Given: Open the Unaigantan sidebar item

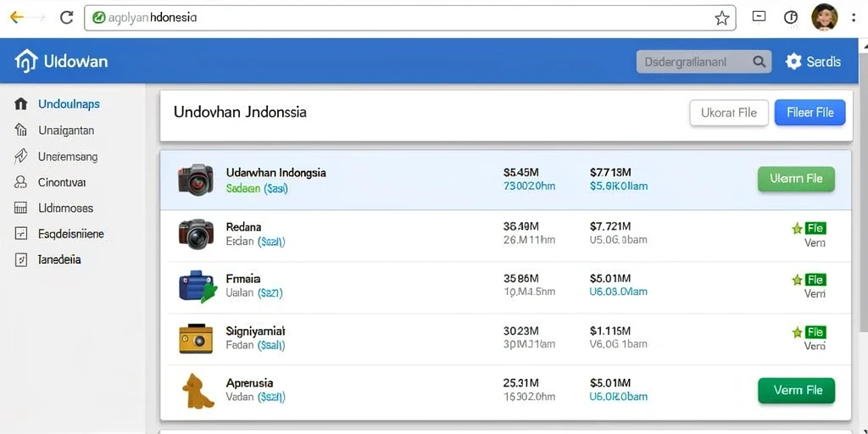Looking at the screenshot, I should click(x=66, y=131).
